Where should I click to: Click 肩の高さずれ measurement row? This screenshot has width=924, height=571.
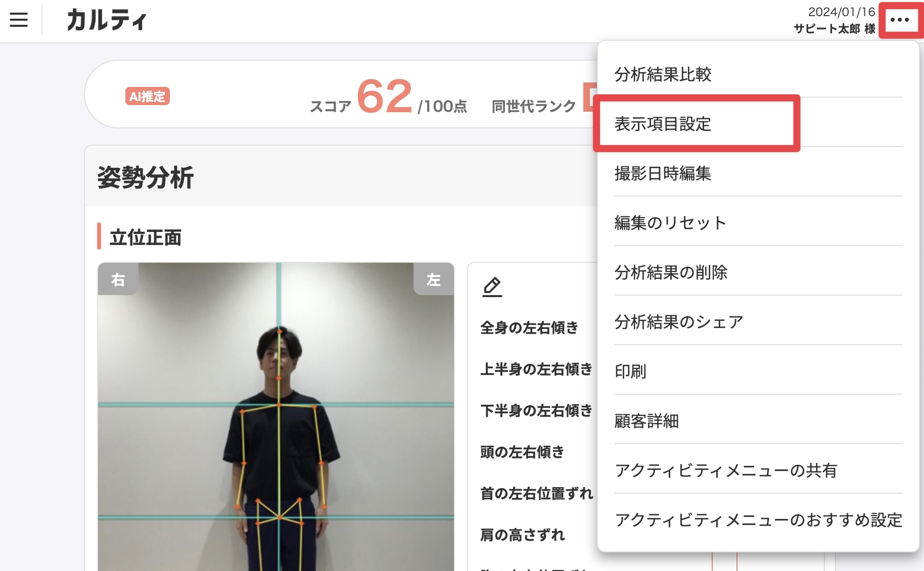523,535
